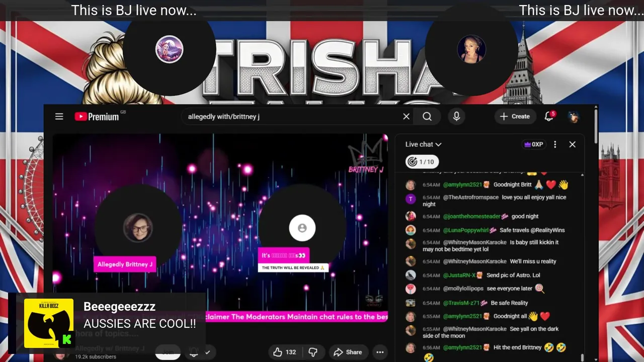Click the 'AUSSIES ARE COOL!!' overlay message
The height and width of the screenshot is (362, 644).
point(140,324)
